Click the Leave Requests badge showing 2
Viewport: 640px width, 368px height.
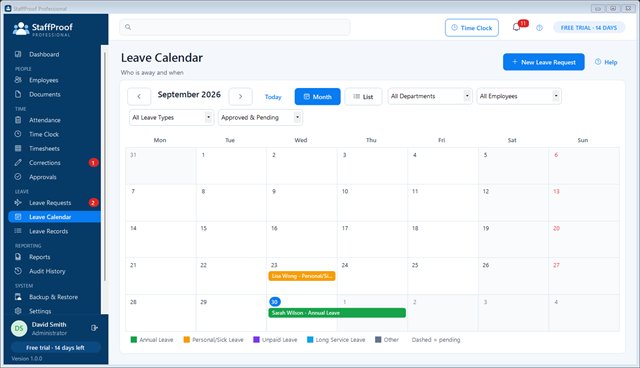point(93,203)
